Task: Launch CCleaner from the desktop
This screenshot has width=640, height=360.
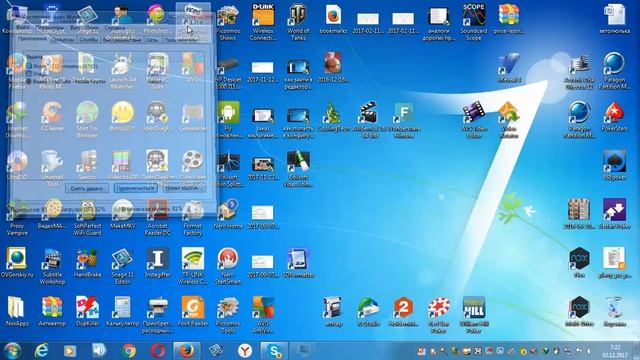Action: [x=52, y=116]
